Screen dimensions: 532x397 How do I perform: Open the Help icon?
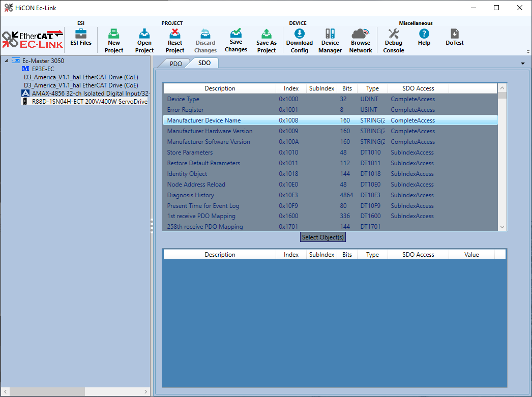(x=424, y=38)
